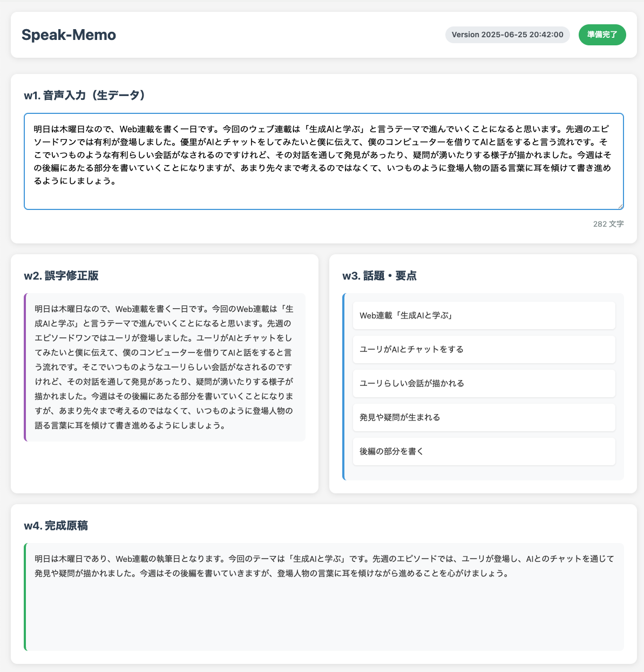Select the 発見や疑問が生まれる topic item
Screen dimensions: 644x672
[x=484, y=417]
